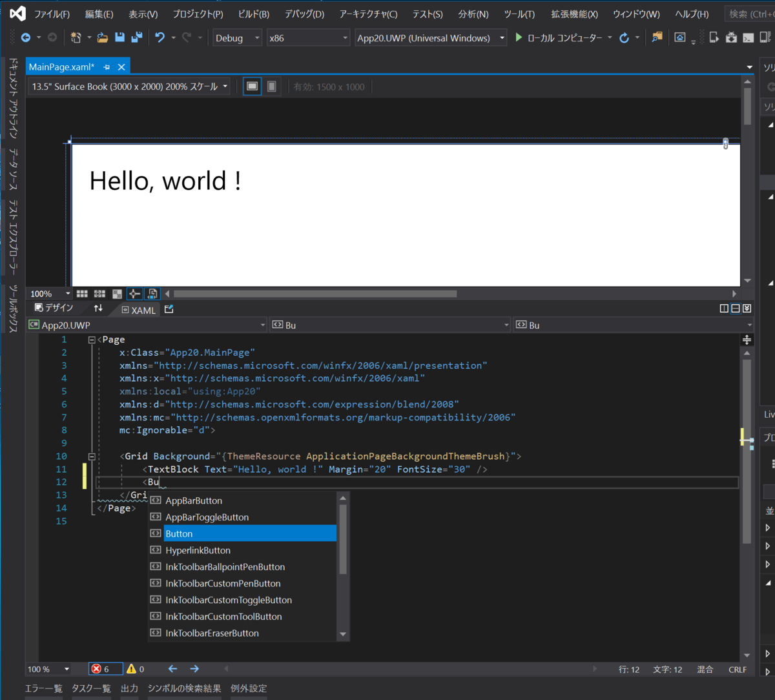
Task: Collapse the Grid element on line 10
Action: click(92, 457)
